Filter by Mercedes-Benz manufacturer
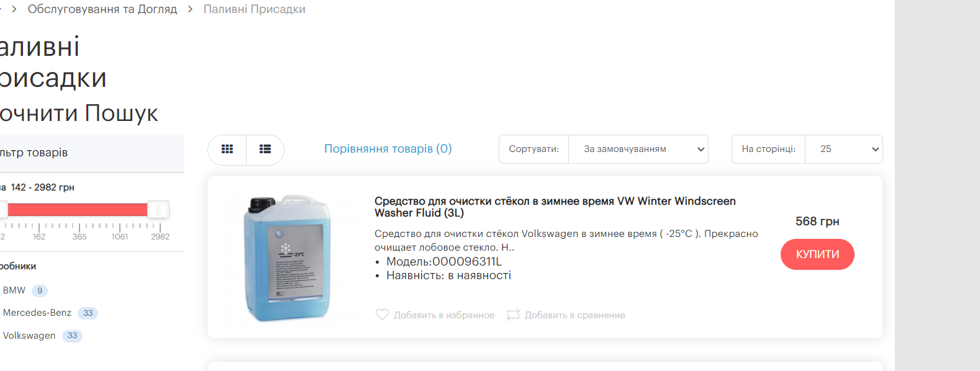Image resolution: width=980 pixels, height=371 pixels. point(37,313)
